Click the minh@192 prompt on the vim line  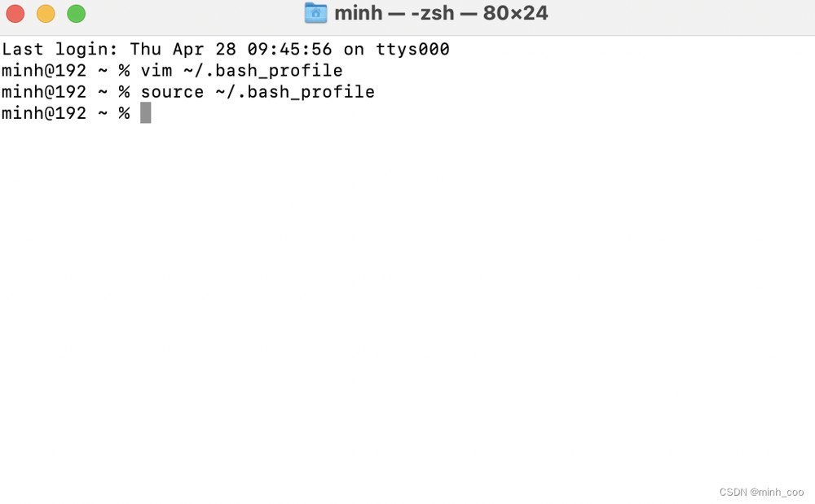(x=44, y=71)
